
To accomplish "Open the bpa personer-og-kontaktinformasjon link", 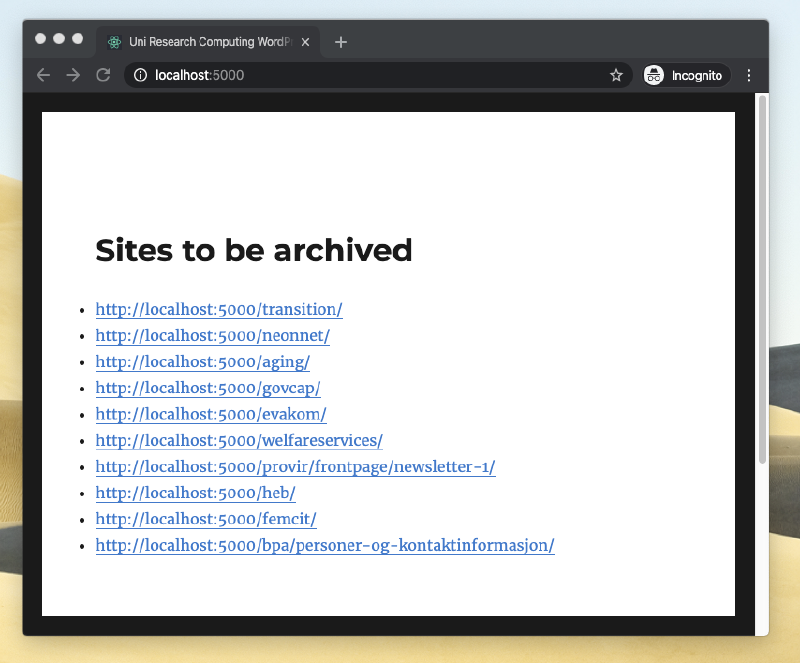I will coord(324,545).
